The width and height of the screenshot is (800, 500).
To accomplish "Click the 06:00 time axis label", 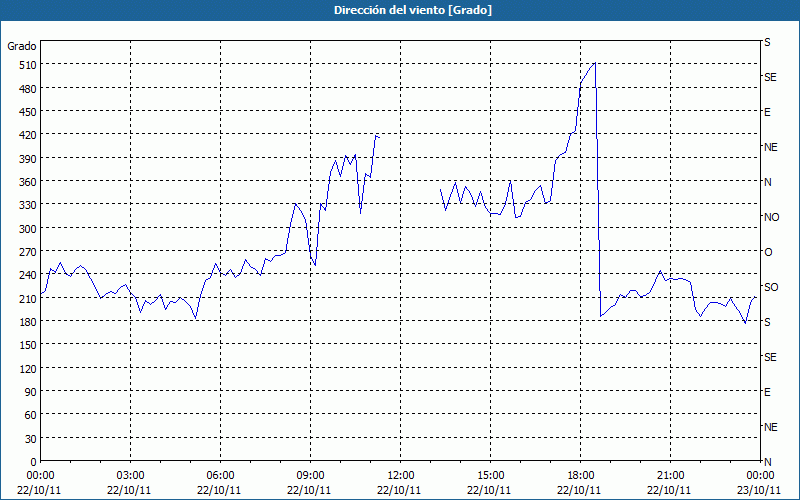I will 220,476.
